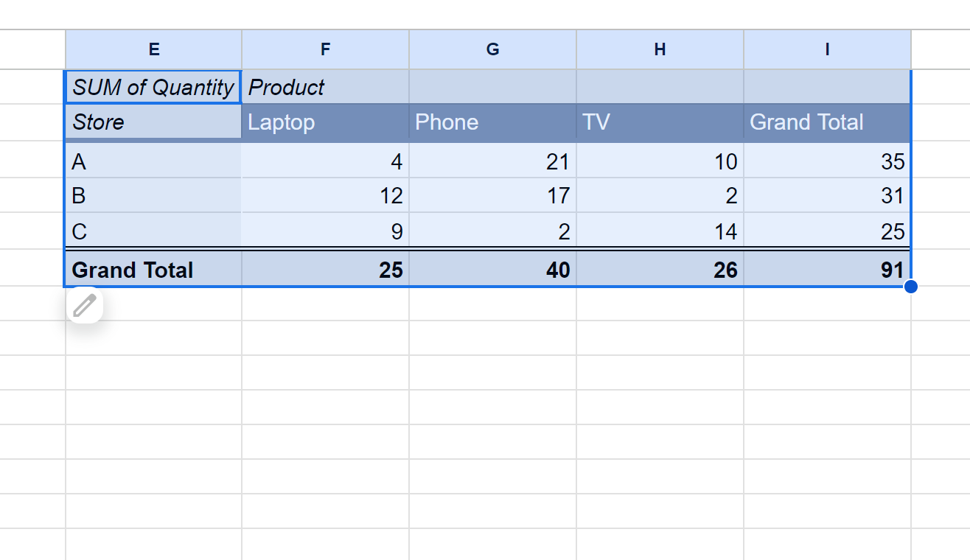Click the blue selection fill handle
Screen dimensions: 970x560
910,287
